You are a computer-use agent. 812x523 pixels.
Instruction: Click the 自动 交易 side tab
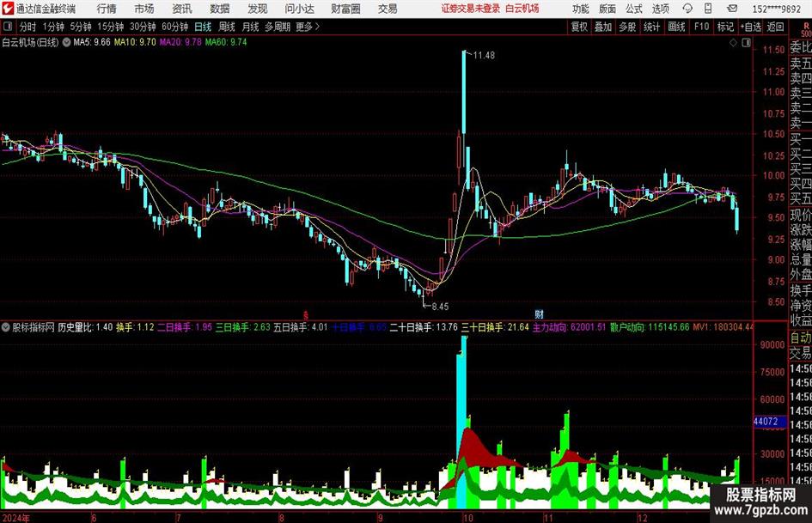(x=801, y=345)
